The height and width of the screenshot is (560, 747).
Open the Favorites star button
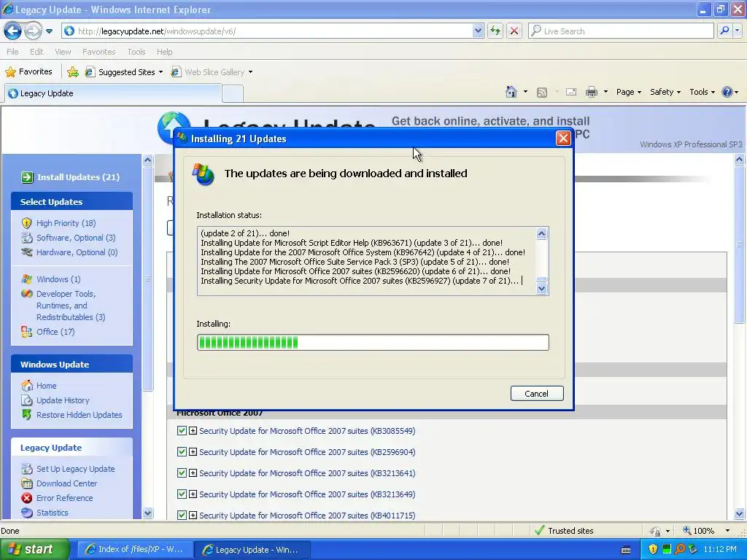click(x=28, y=72)
